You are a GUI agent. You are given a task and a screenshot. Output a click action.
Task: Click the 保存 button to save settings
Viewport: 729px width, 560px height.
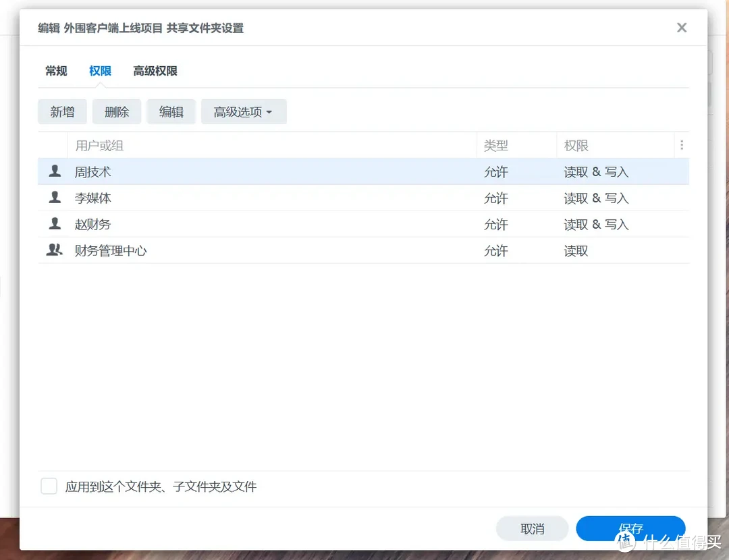630,528
